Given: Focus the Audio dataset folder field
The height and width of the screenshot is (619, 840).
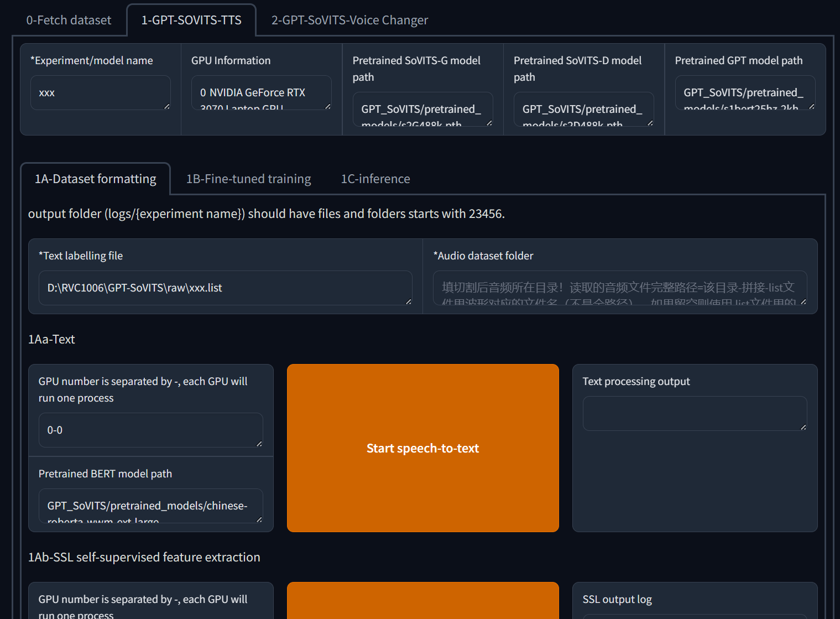Looking at the screenshot, I should [x=619, y=288].
